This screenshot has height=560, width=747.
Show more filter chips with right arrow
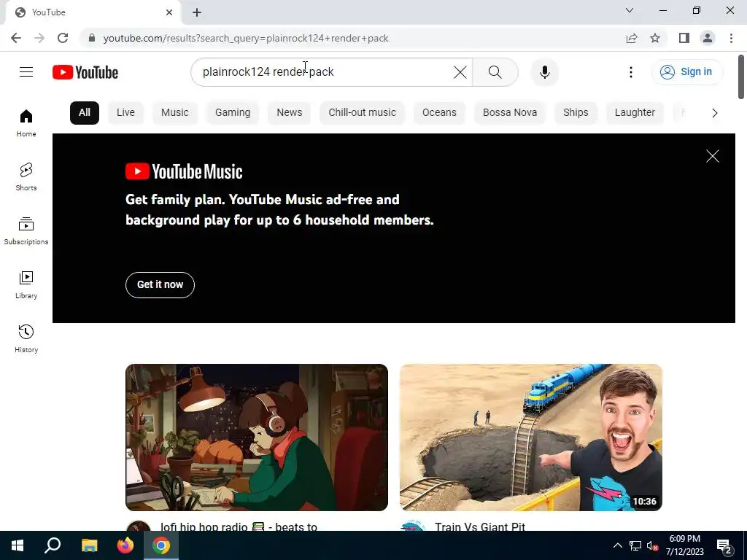coord(715,113)
